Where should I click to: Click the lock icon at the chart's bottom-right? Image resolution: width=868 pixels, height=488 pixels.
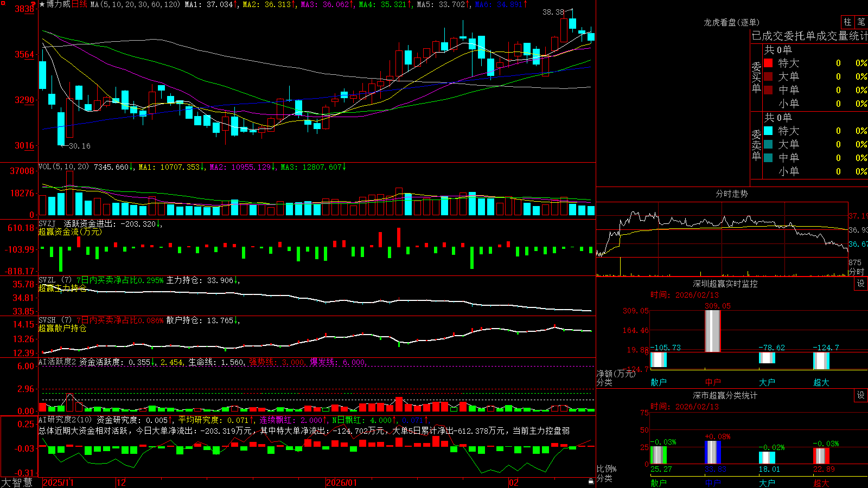pyautogui.click(x=591, y=481)
